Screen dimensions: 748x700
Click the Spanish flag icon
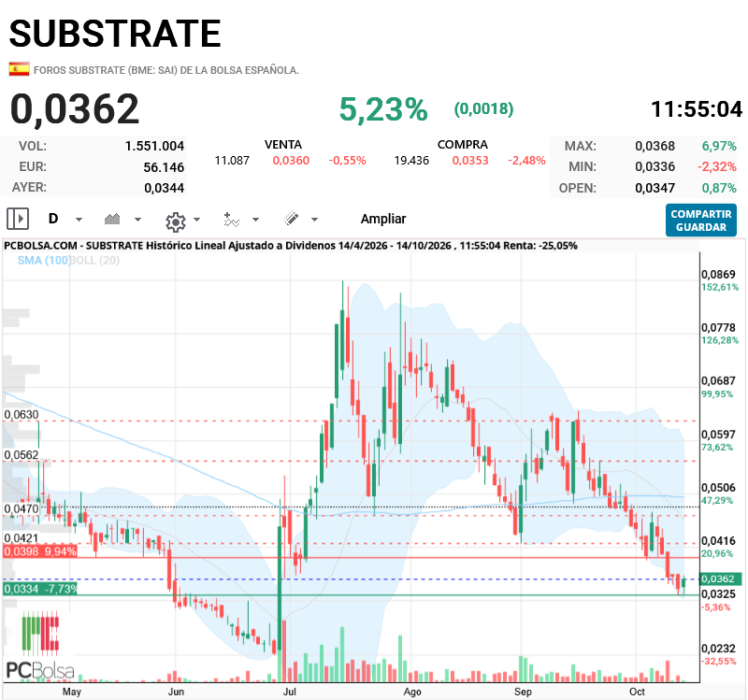(x=19, y=69)
